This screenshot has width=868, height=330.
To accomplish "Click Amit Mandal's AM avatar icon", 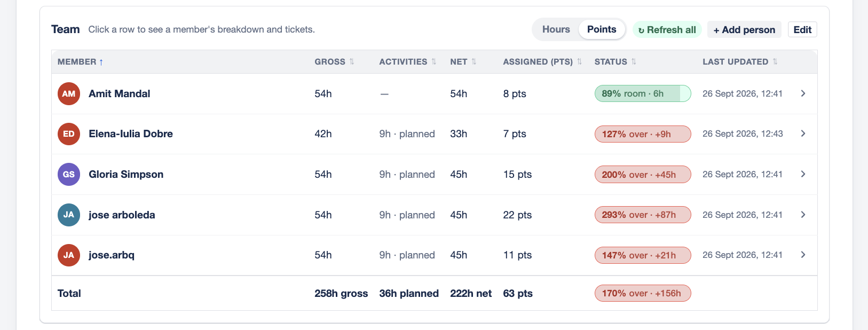I will coord(69,93).
